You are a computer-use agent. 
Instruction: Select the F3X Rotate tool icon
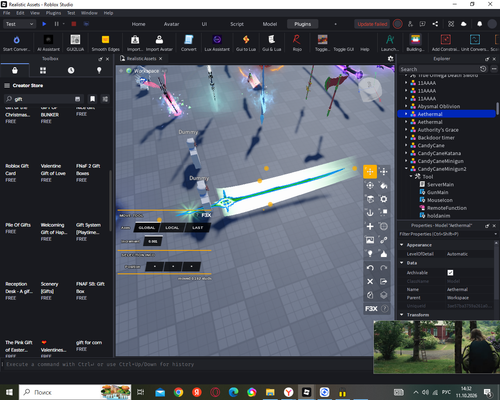coord(370,185)
